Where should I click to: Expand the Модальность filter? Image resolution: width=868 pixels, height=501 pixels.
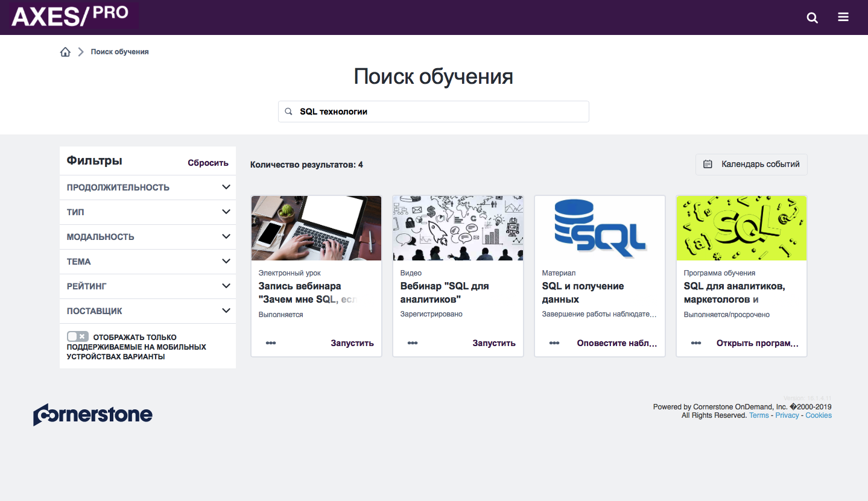tap(148, 237)
